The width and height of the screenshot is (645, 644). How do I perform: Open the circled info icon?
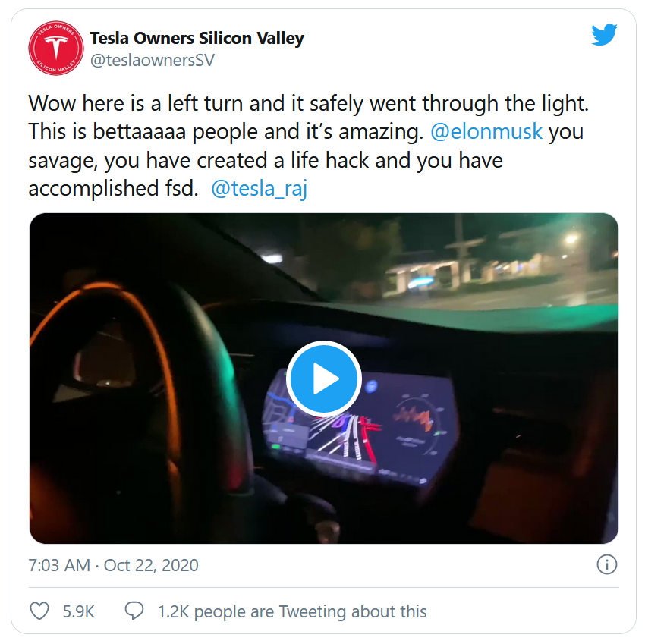607,564
